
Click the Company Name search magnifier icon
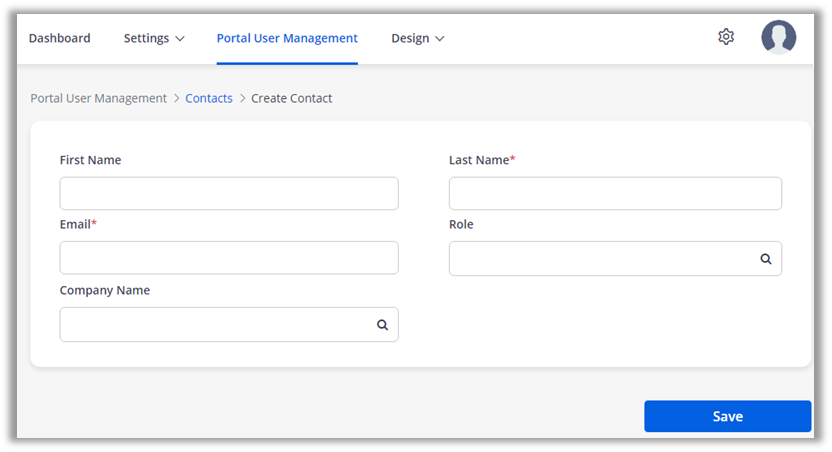point(382,325)
